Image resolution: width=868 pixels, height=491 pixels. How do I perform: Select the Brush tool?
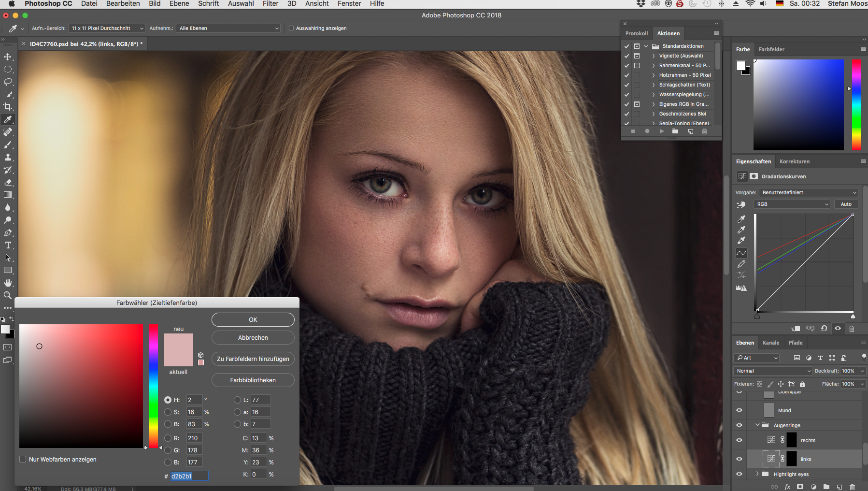8,144
